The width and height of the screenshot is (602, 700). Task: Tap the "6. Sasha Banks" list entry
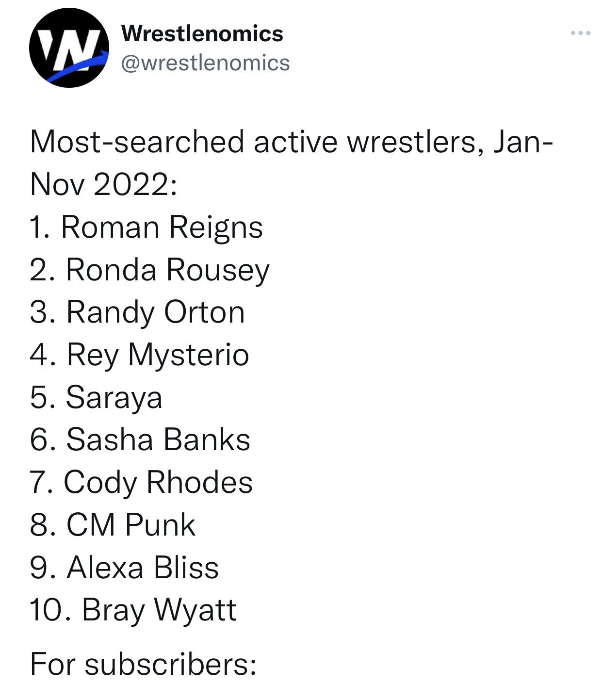click(140, 440)
